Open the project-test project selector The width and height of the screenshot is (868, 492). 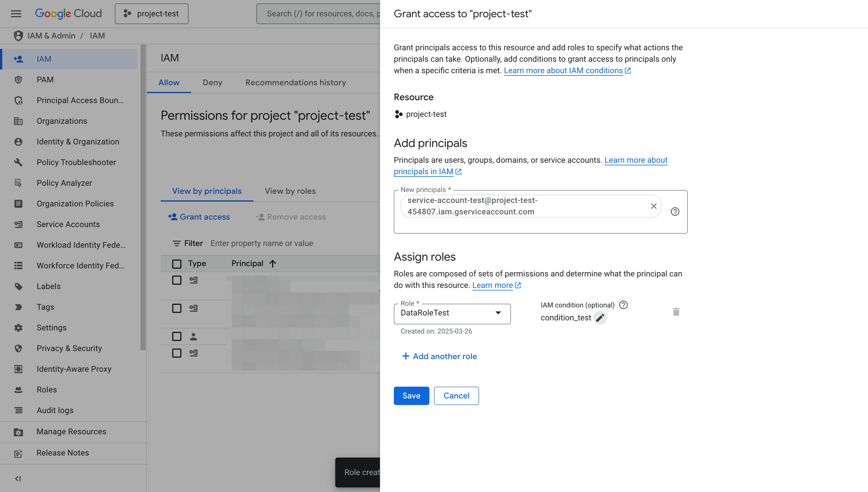click(x=151, y=13)
